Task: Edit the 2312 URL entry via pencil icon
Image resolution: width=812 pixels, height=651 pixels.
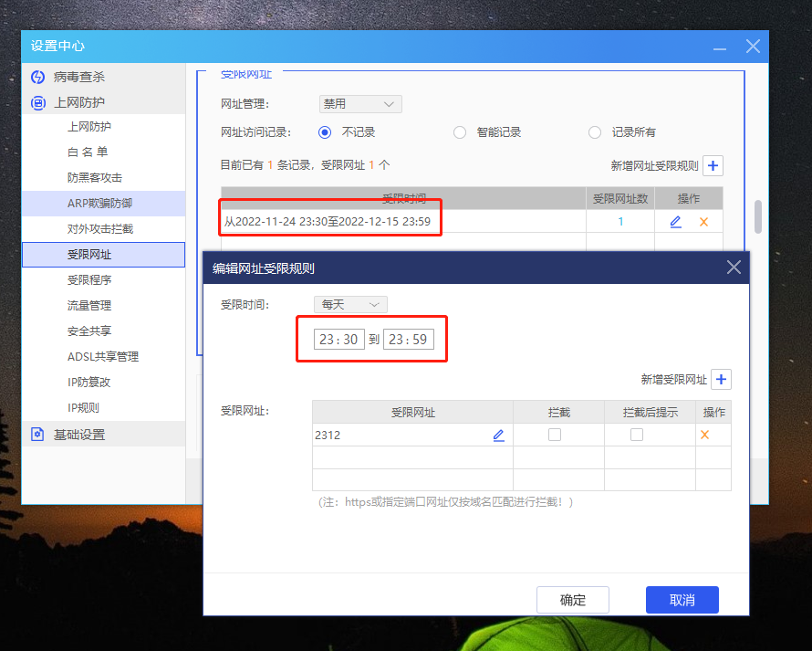Action: coord(499,435)
